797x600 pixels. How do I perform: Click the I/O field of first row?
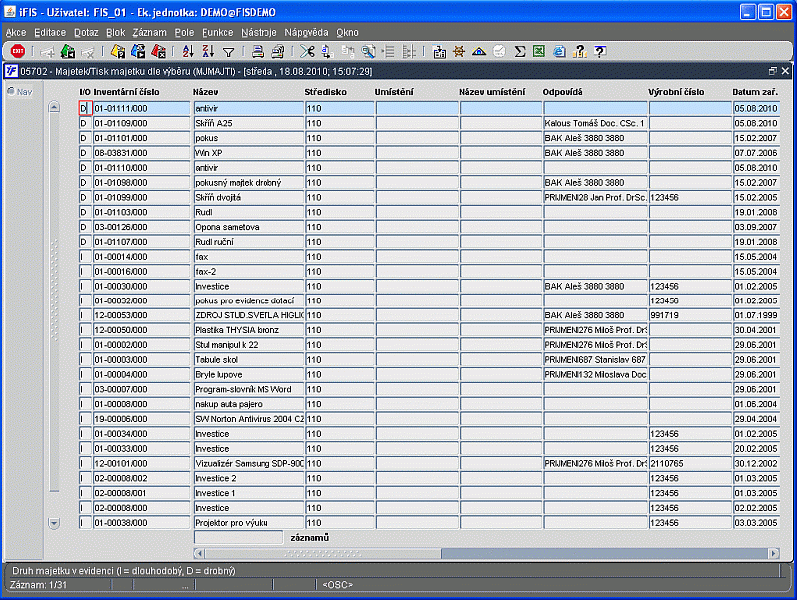(x=85, y=108)
